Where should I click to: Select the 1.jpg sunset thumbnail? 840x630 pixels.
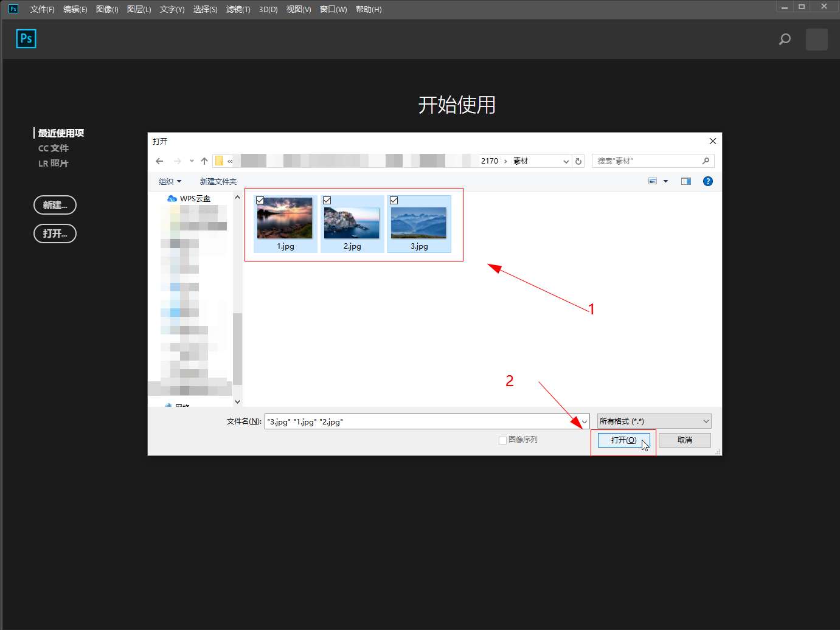pyautogui.click(x=285, y=223)
